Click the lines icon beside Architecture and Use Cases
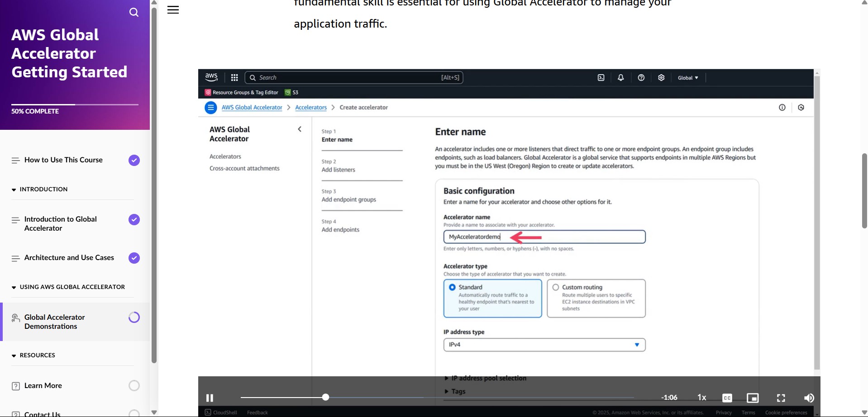The height and width of the screenshot is (417, 868). tap(16, 258)
